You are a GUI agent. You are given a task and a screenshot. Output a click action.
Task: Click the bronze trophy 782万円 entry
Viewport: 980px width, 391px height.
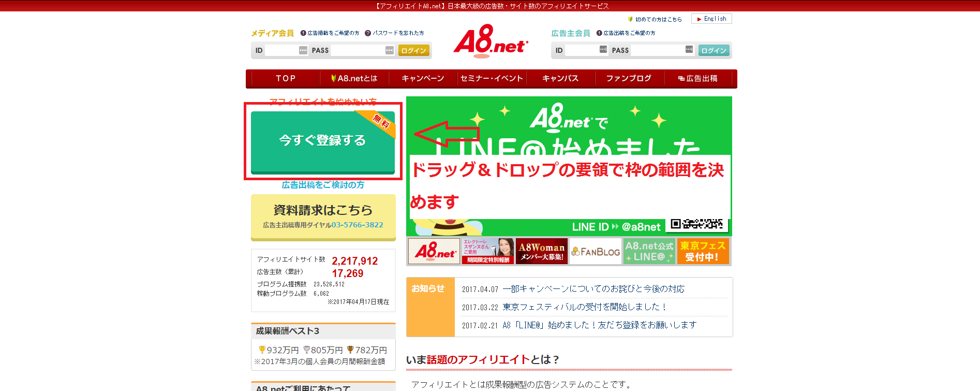(367, 350)
